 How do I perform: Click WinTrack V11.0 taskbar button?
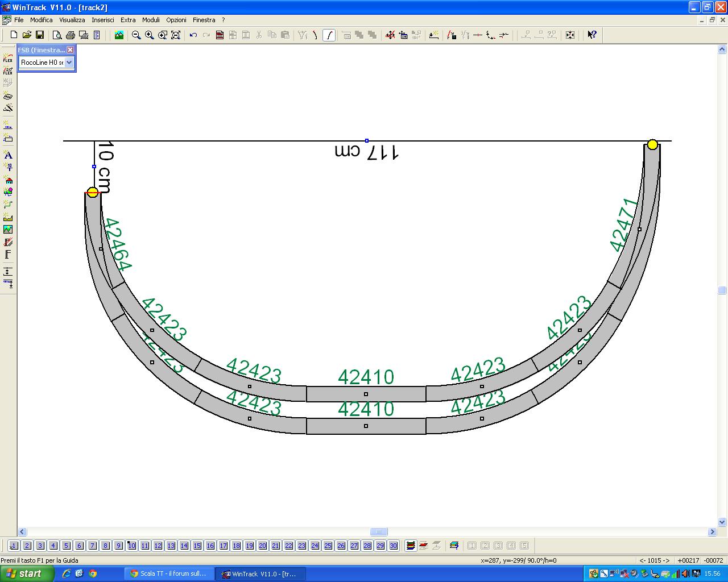point(260,573)
